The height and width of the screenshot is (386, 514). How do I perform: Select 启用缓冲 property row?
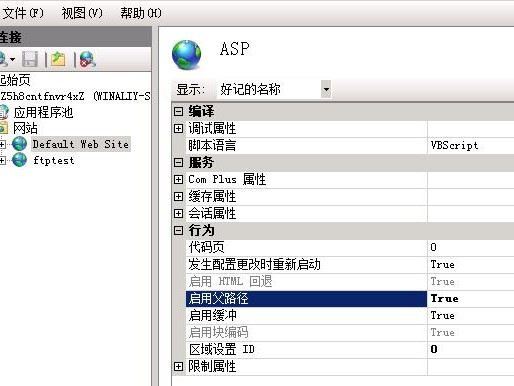306,315
